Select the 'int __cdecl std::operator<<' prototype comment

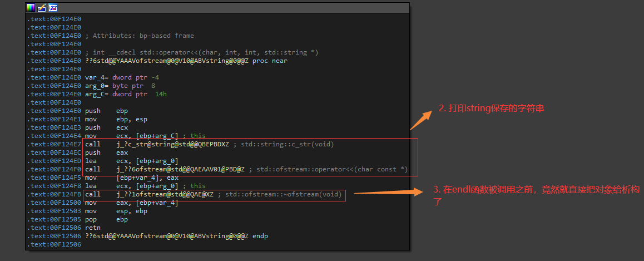202,52
